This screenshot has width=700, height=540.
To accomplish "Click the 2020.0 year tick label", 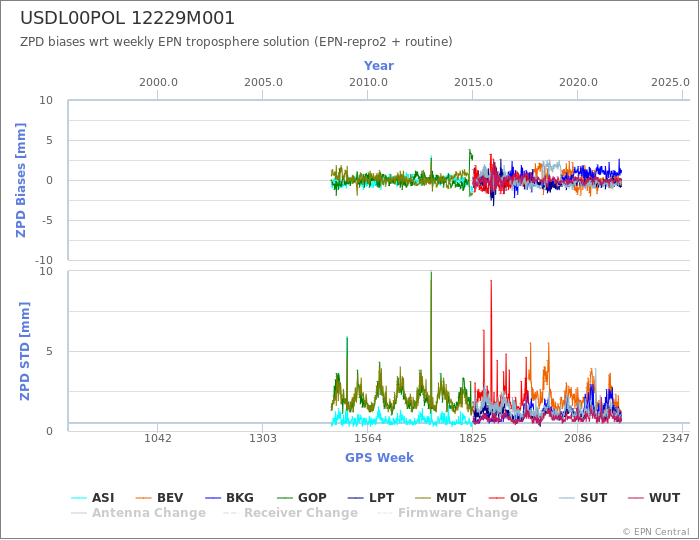I will pyautogui.click(x=578, y=83).
